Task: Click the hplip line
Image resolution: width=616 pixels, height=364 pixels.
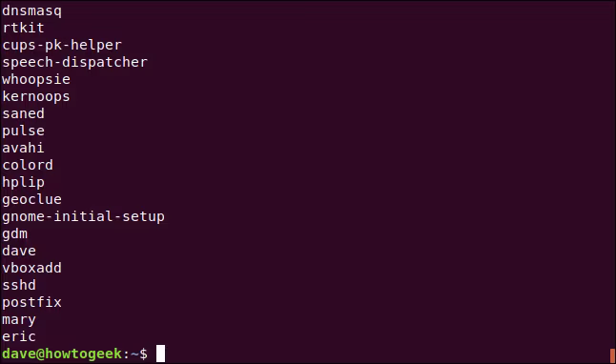Action: click(x=23, y=183)
